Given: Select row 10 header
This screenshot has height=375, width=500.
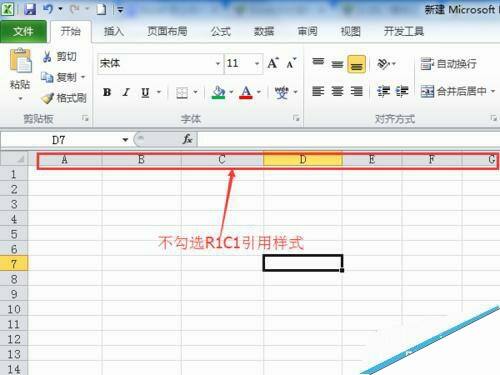Looking at the screenshot, I should coord(14,309).
